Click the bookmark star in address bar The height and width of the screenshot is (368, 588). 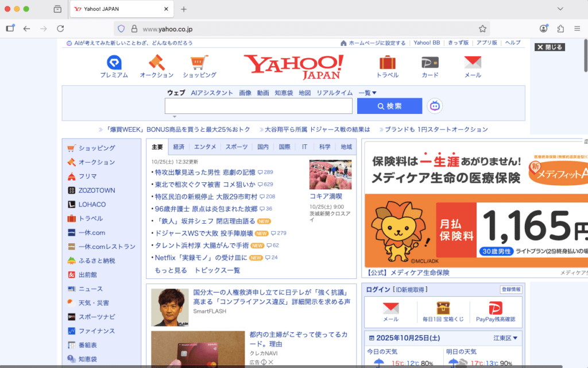(482, 29)
